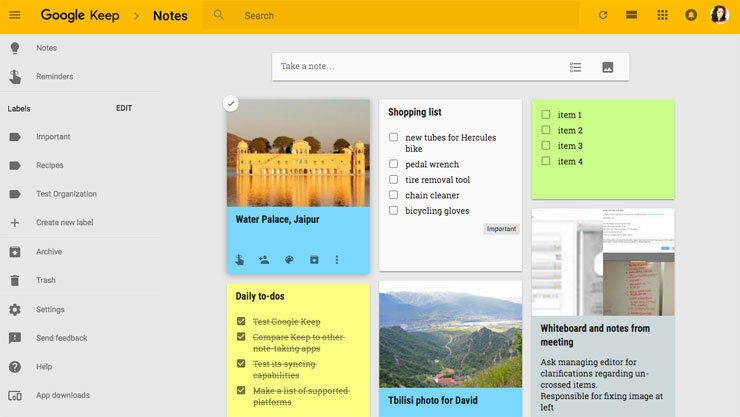The height and width of the screenshot is (417, 740).
Task: Click the plus icon for new label
Action: 15,223
